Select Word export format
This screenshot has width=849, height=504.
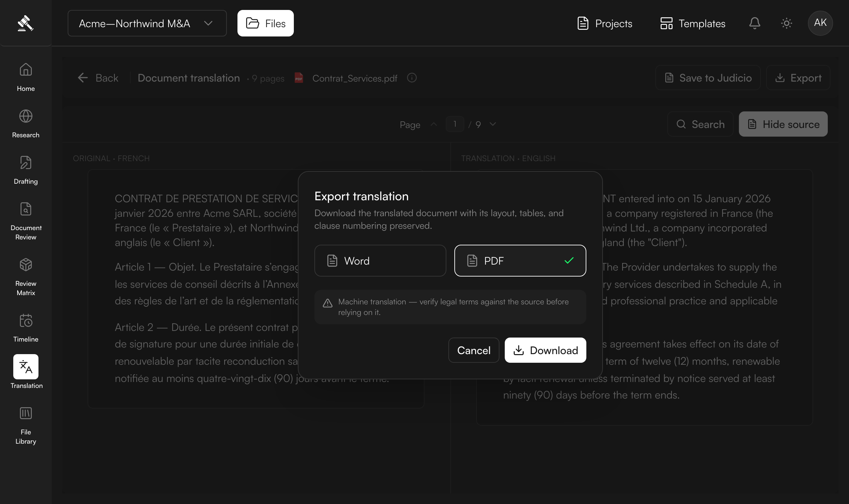pyautogui.click(x=380, y=261)
